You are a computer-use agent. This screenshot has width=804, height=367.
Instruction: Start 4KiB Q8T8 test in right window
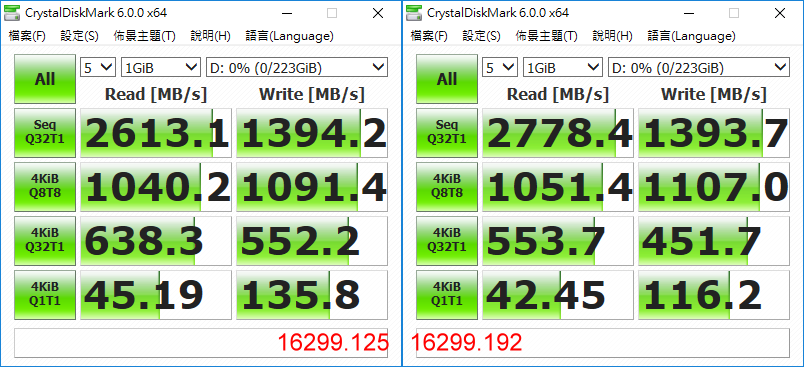click(x=447, y=187)
